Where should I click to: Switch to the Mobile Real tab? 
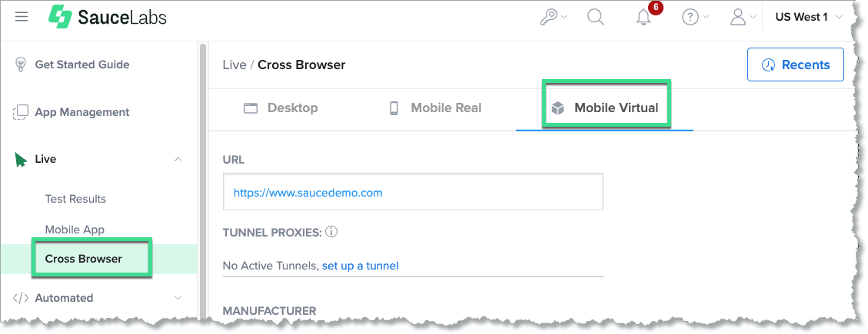click(x=436, y=108)
